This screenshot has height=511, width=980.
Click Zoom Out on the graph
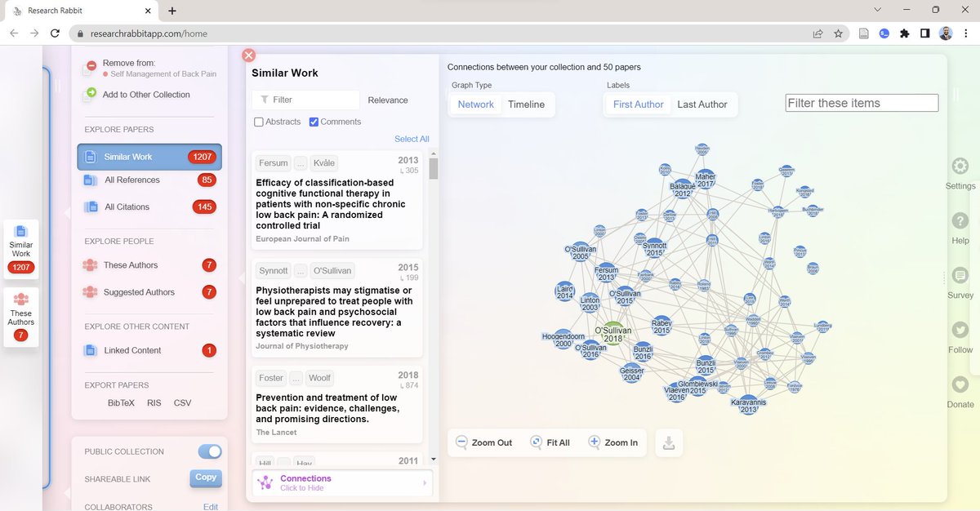click(x=483, y=442)
